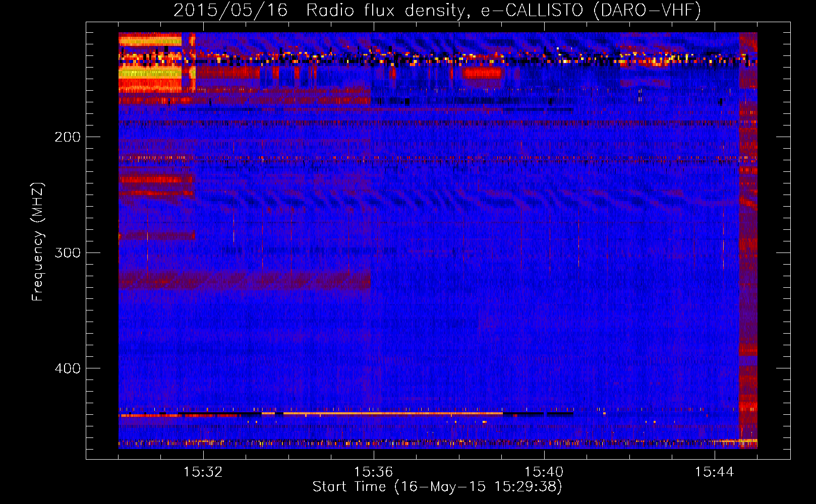Click the 15:36 time tick label

(x=373, y=472)
